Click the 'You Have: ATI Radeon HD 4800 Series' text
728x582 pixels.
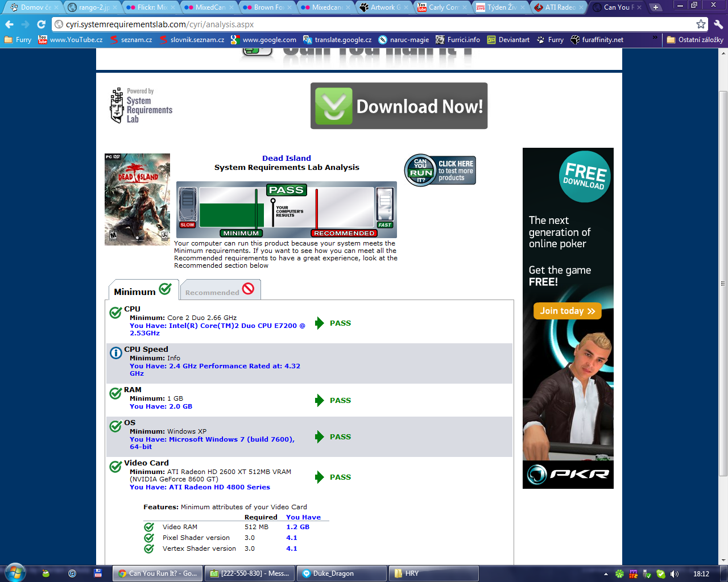200,487
